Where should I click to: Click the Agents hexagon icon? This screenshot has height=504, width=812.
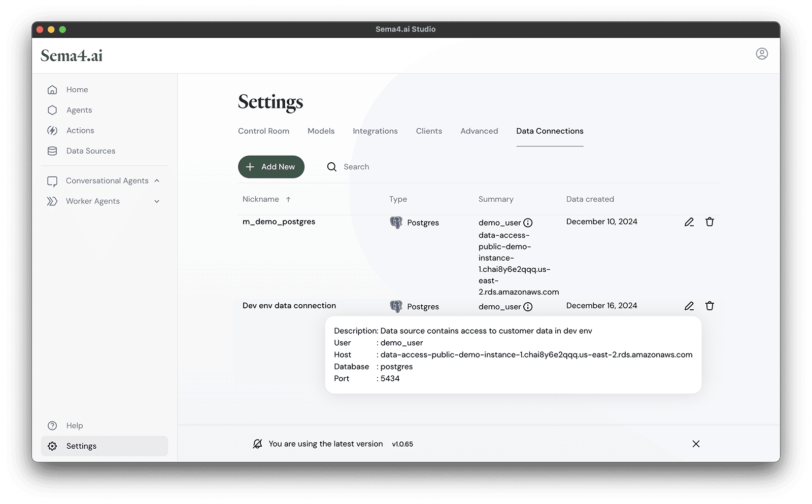(53, 110)
